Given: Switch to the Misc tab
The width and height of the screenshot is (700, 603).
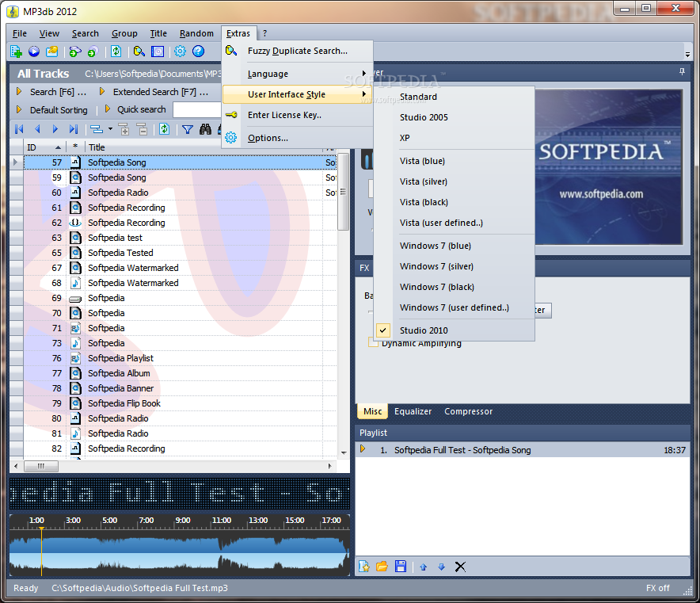Looking at the screenshot, I should pos(373,411).
